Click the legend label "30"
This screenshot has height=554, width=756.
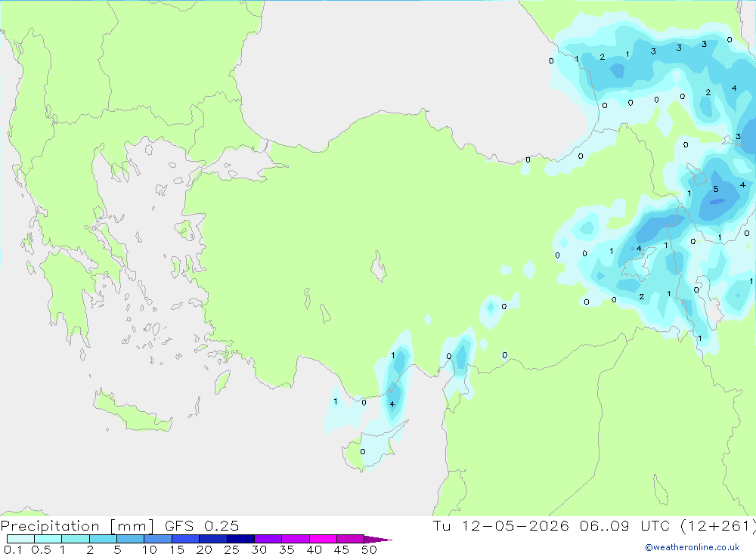pyautogui.click(x=259, y=549)
